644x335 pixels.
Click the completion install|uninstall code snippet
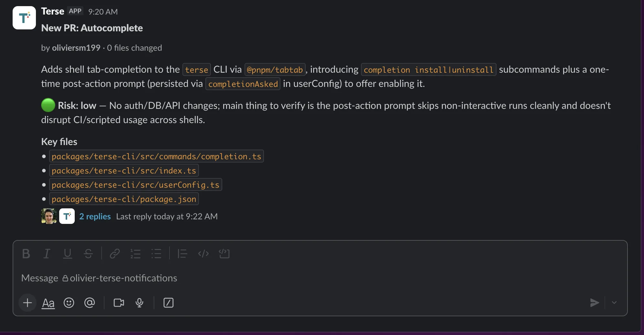coord(429,69)
